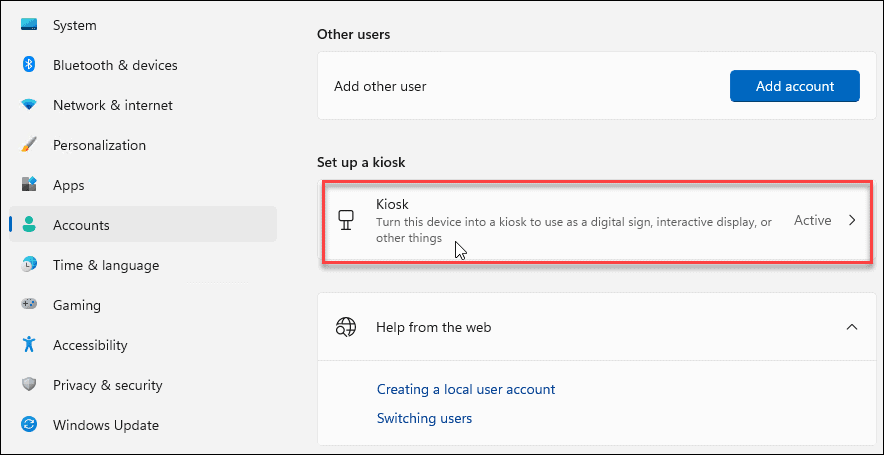Click the Help from the web globe icon
Viewport: 884px width, 455px height.
click(345, 327)
